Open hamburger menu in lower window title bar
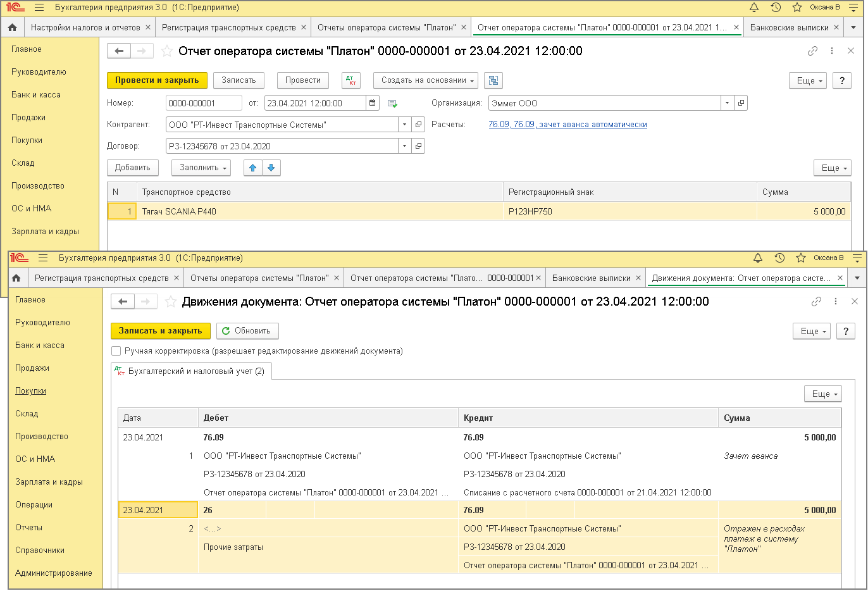The height and width of the screenshot is (591, 868). [43, 258]
